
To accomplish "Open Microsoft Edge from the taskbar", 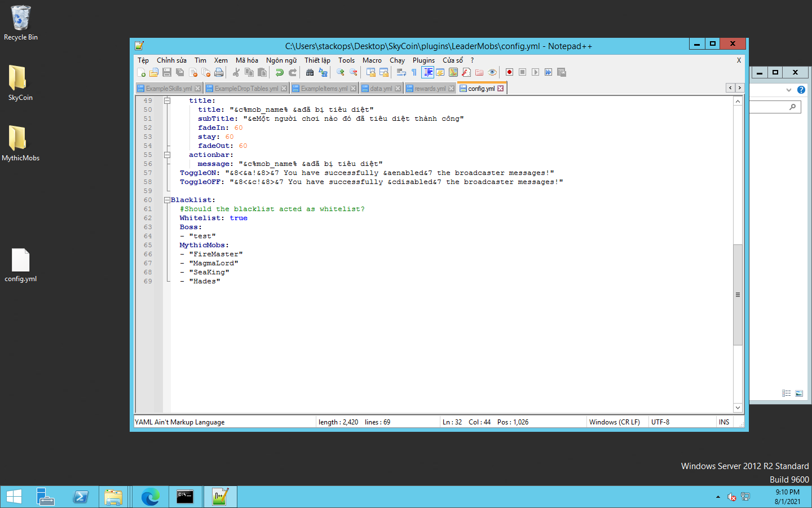I will click(150, 497).
